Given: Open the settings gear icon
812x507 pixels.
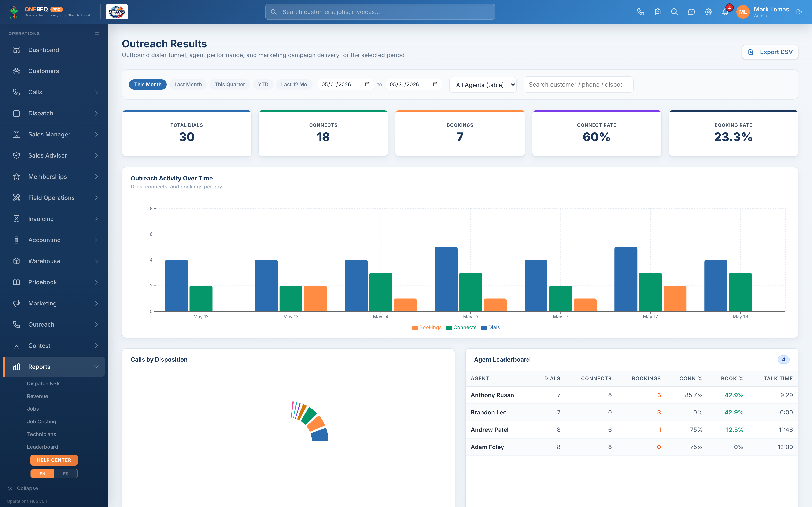Looking at the screenshot, I should point(708,12).
